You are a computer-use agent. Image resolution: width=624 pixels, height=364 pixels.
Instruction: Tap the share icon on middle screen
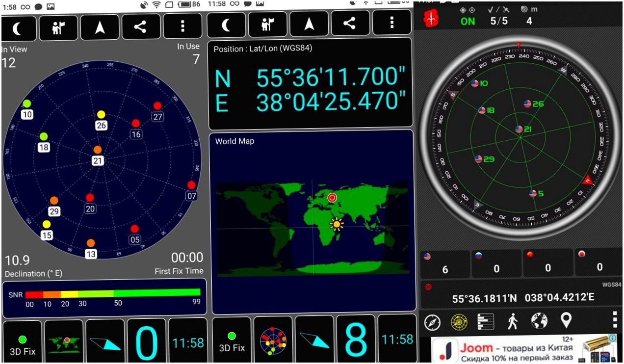click(349, 23)
